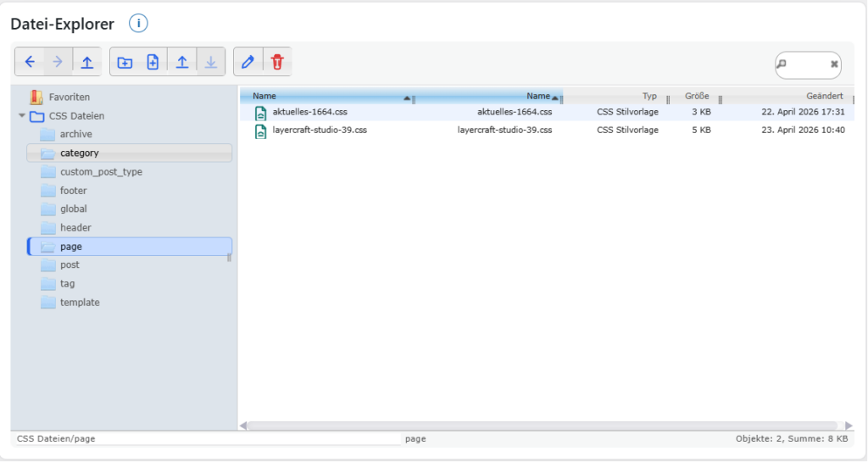Screen dimensions: 868x462
Task: Open the custom_post_type folder
Action: [102, 171]
